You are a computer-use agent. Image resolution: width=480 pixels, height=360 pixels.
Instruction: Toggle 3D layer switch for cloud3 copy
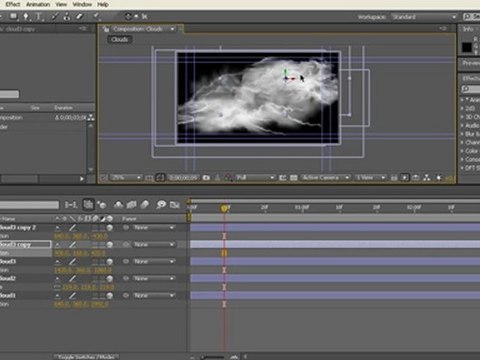click(x=110, y=245)
